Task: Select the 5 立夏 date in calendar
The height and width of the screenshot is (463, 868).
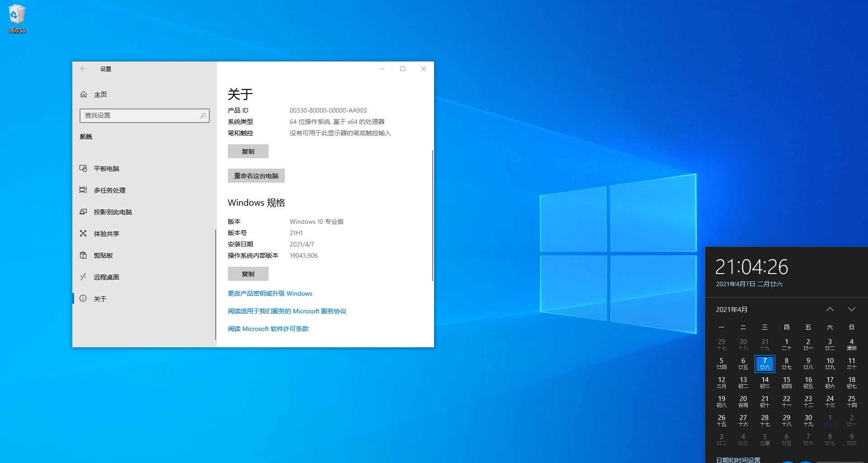Action: (765, 439)
